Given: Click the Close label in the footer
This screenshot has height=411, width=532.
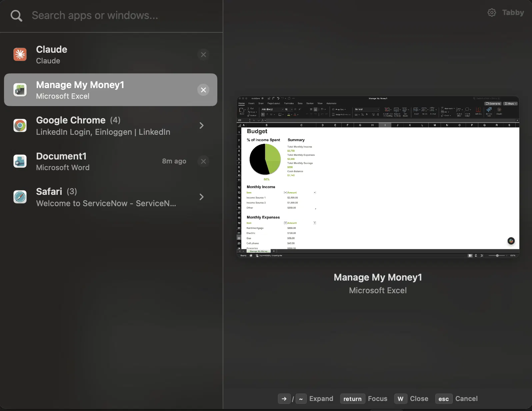Looking at the screenshot, I should click(419, 399).
